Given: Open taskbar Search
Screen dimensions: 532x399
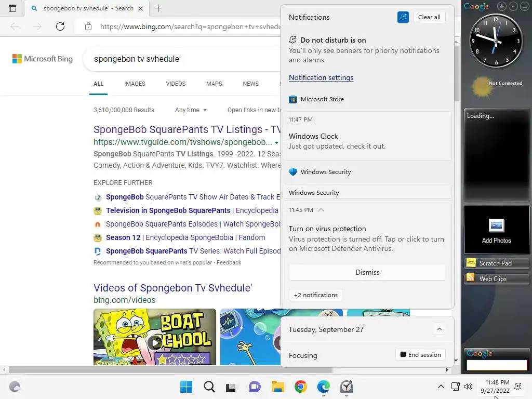Looking at the screenshot, I should (x=209, y=387).
